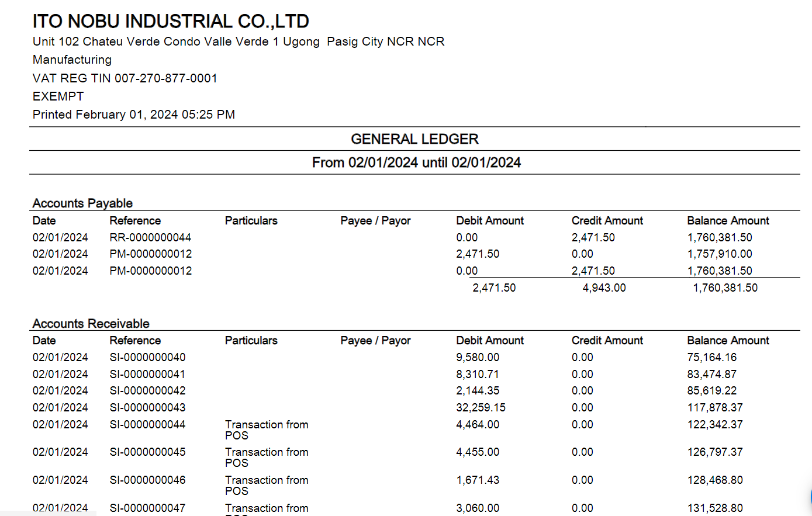This screenshot has width=812, height=516.
Task: Click the EXEMPT label
Action: [x=58, y=96]
